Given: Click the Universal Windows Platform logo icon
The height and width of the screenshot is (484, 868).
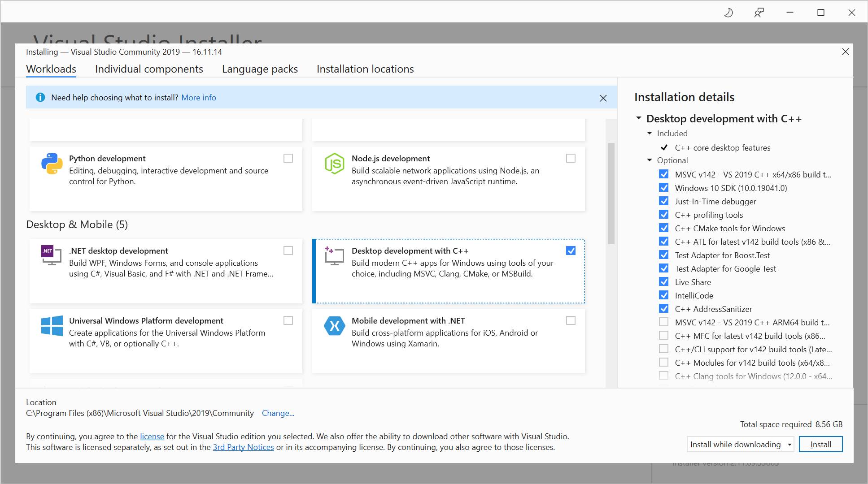Looking at the screenshot, I should tap(52, 326).
